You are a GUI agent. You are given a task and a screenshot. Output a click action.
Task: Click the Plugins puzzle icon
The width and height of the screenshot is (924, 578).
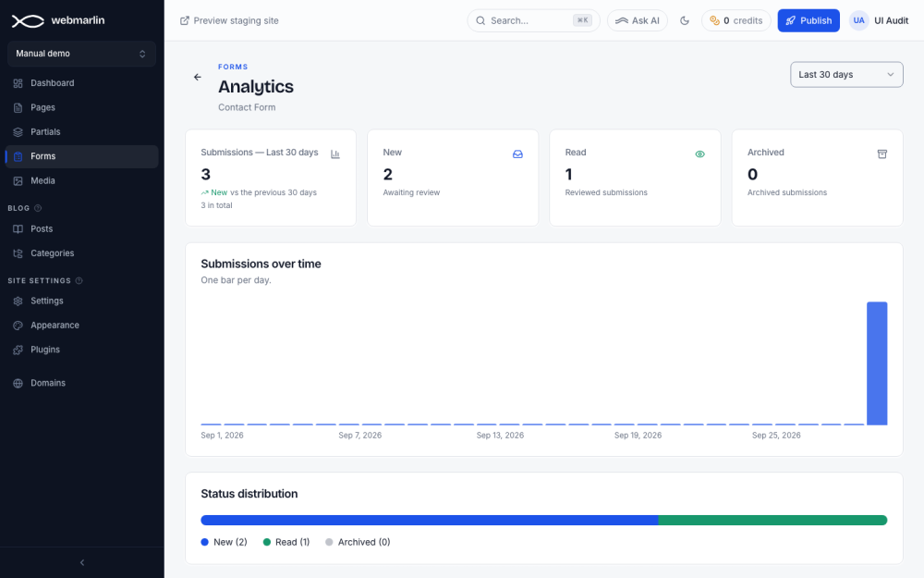[18, 350]
